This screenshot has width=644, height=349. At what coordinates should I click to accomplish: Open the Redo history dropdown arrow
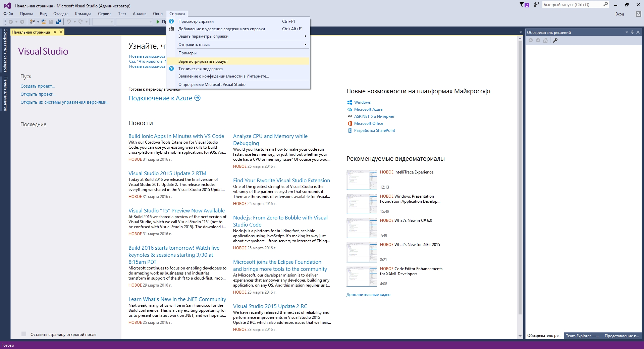pyautogui.click(x=87, y=22)
